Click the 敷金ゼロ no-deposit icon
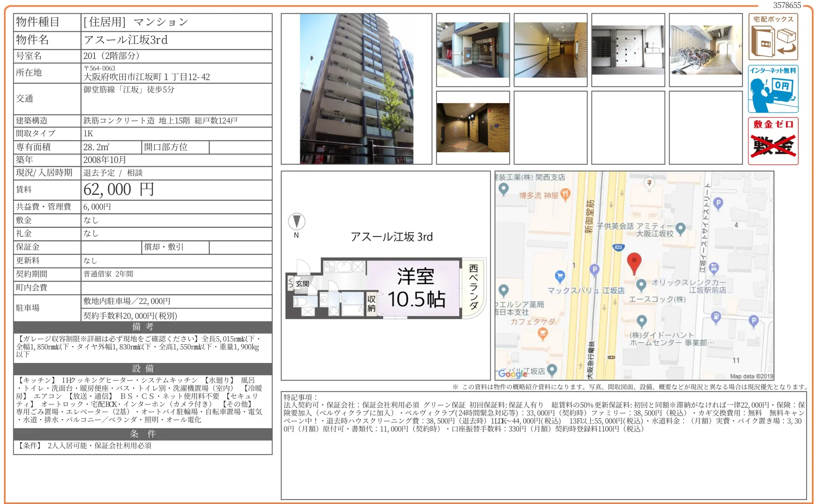The width and height of the screenshot is (819, 504). [x=773, y=141]
